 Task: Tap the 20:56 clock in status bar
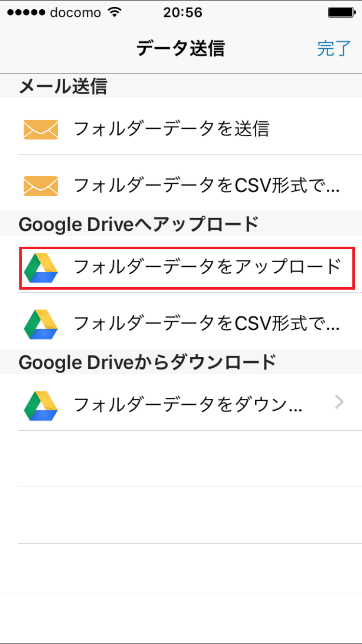click(181, 13)
